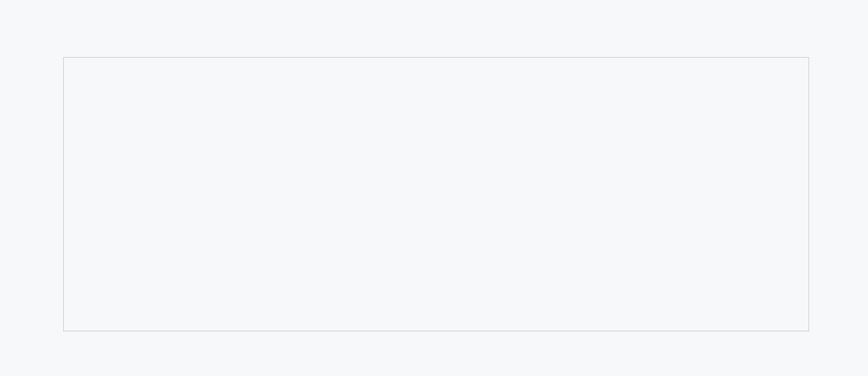
Task: Click inside the empty bordered content panel
Action: (436, 194)
